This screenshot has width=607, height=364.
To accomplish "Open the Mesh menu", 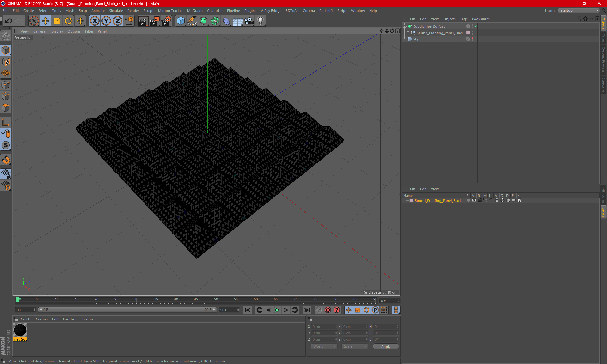I will [x=70, y=11].
